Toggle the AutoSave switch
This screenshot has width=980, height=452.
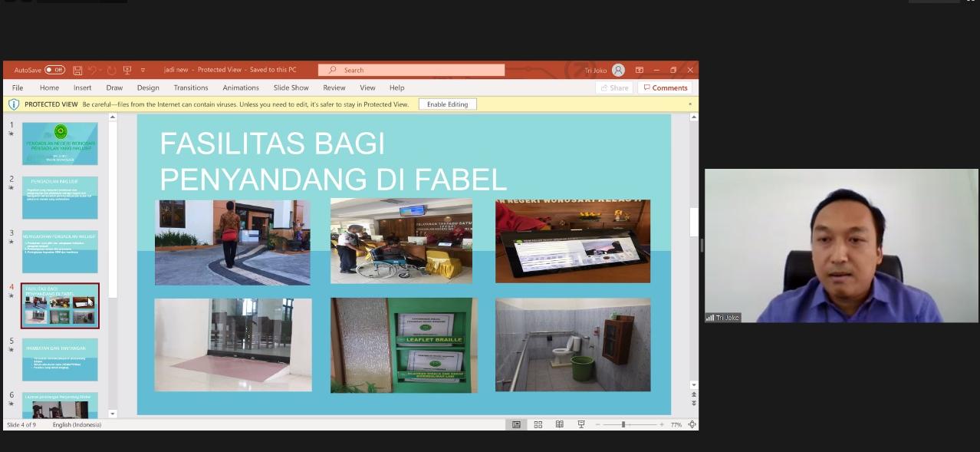pyautogui.click(x=54, y=70)
